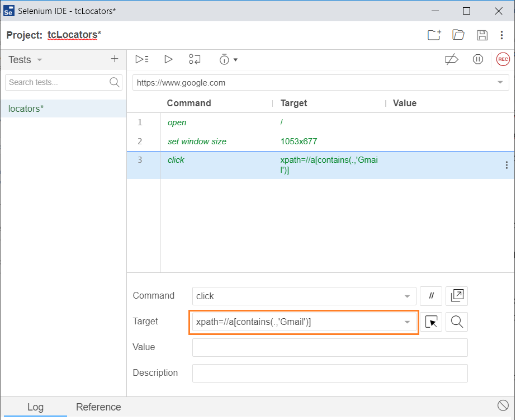The height and width of the screenshot is (420, 516).
Task: Open the test execution speed timer
Action: (x=224, y=59)
